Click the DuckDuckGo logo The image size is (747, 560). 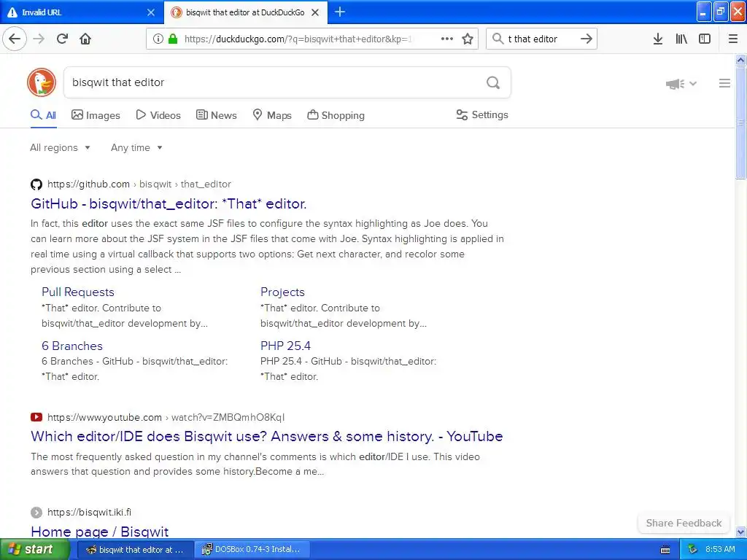point(42,82)
